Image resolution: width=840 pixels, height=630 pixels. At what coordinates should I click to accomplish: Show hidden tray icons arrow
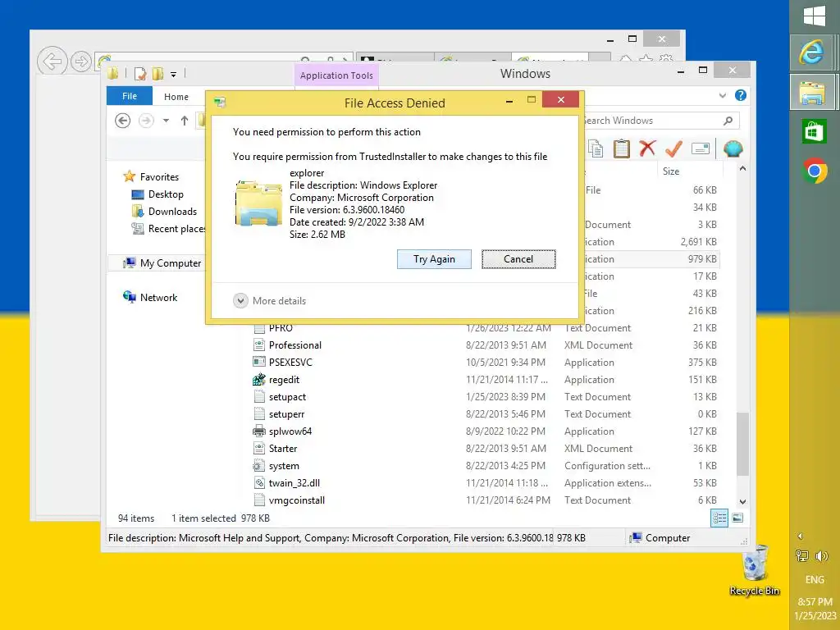tap(800, 536)
